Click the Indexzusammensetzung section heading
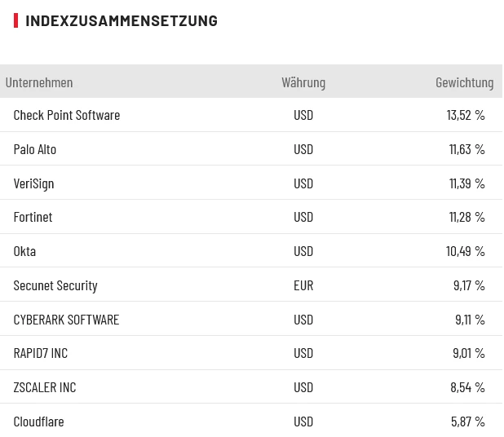Image resolution: width=504 pixels, height=437 pixels. click(x=122, y=20)
